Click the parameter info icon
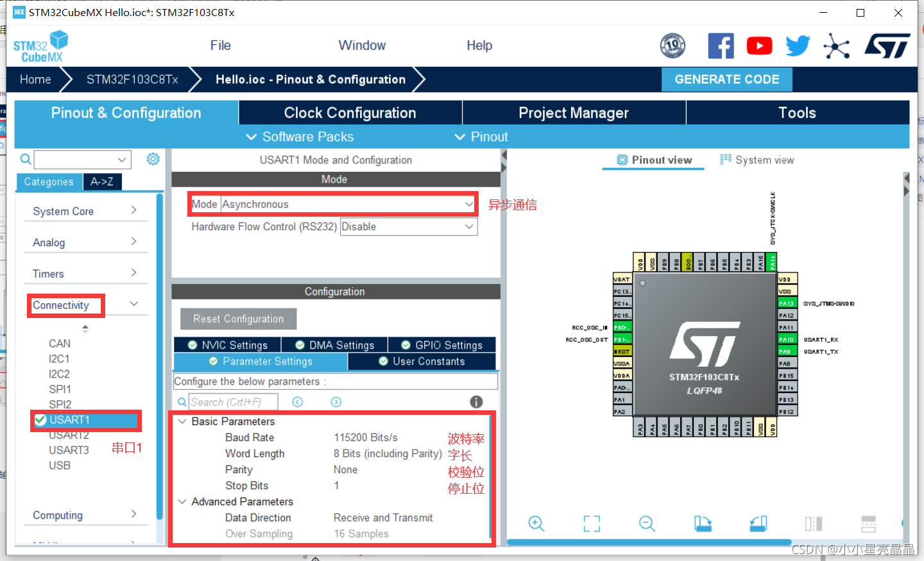This screenshot has height=561, width=924. [x=476, y=402]
